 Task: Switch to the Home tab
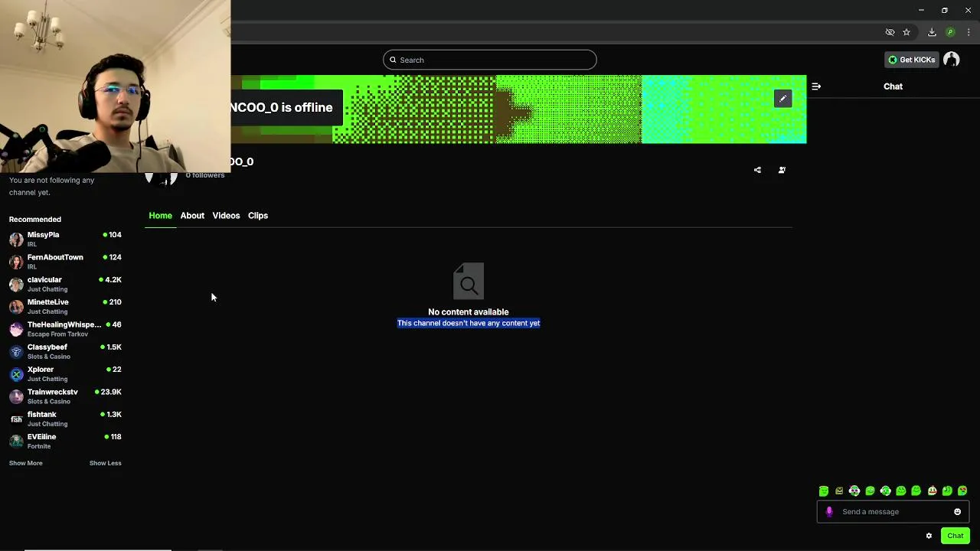click(160, 216)
